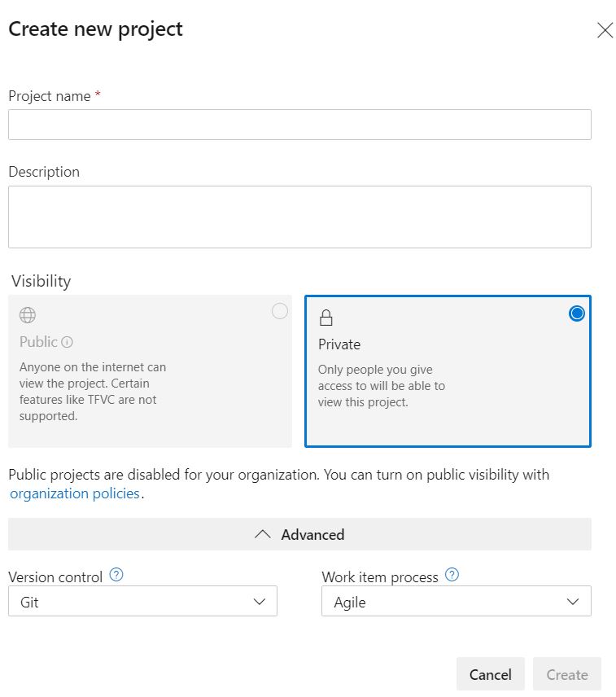
Task: Select the Public visibility radio button
Action: point(279,311)
